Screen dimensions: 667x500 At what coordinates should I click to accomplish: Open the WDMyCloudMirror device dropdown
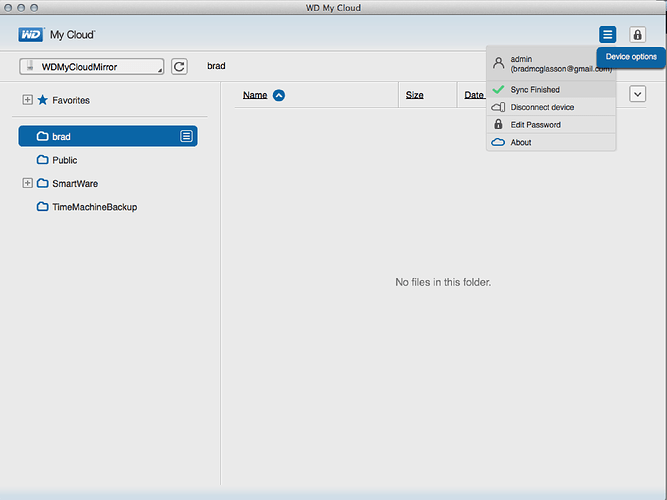(x=91, y=66)
